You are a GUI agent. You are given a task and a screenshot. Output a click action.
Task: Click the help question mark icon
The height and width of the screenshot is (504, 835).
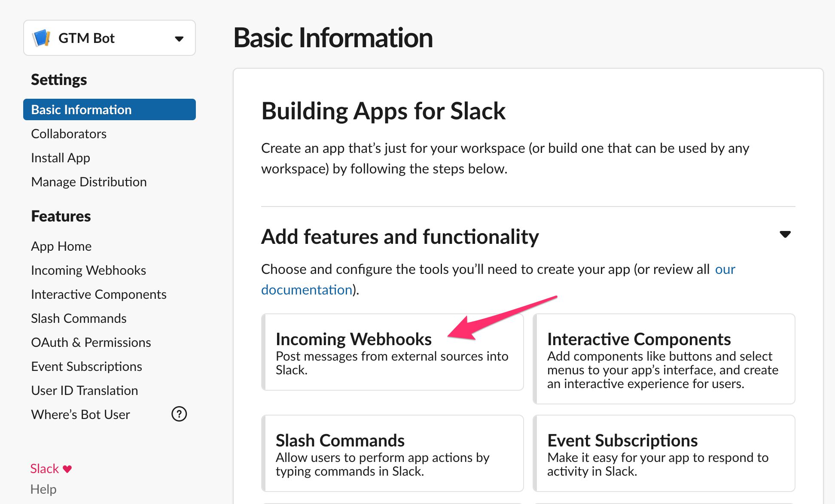(x=179, y=414)
